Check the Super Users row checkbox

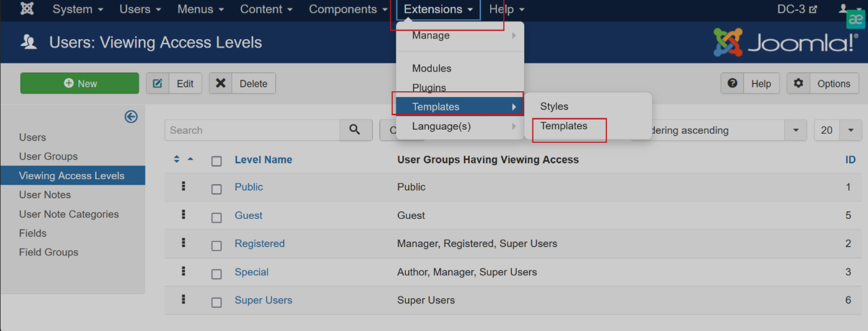(216, 302)
